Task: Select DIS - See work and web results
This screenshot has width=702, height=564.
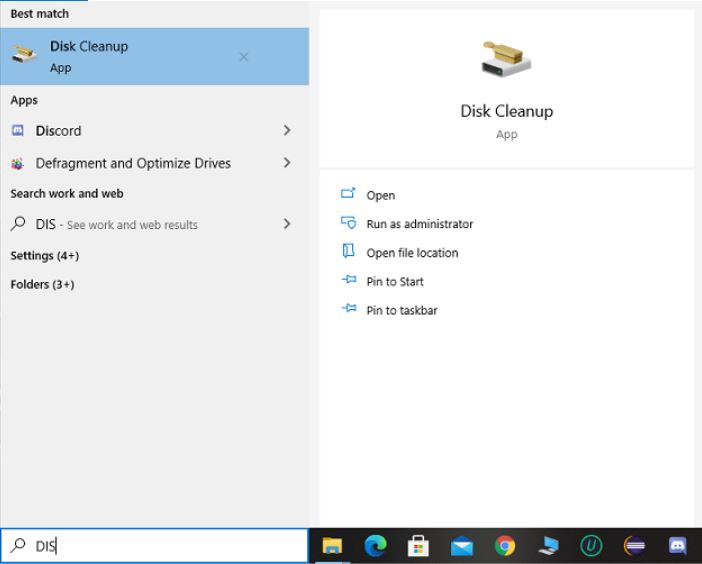Action: pos(154,224)
